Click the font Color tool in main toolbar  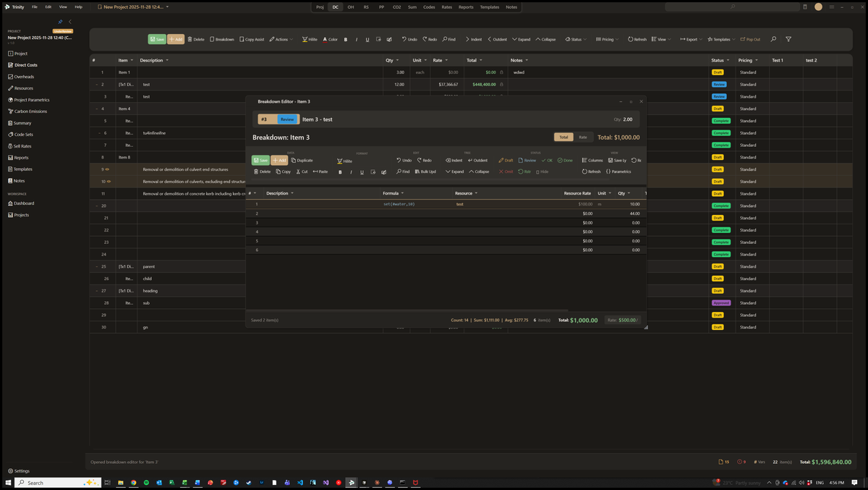331,39
